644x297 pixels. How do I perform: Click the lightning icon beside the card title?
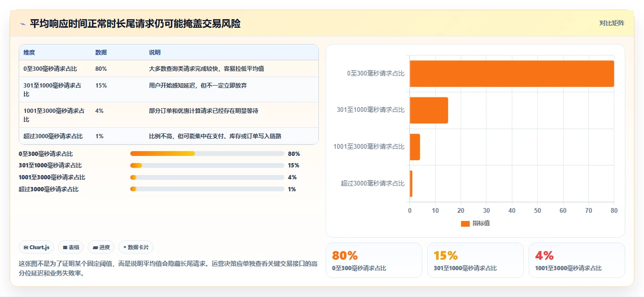pos(23,24)
